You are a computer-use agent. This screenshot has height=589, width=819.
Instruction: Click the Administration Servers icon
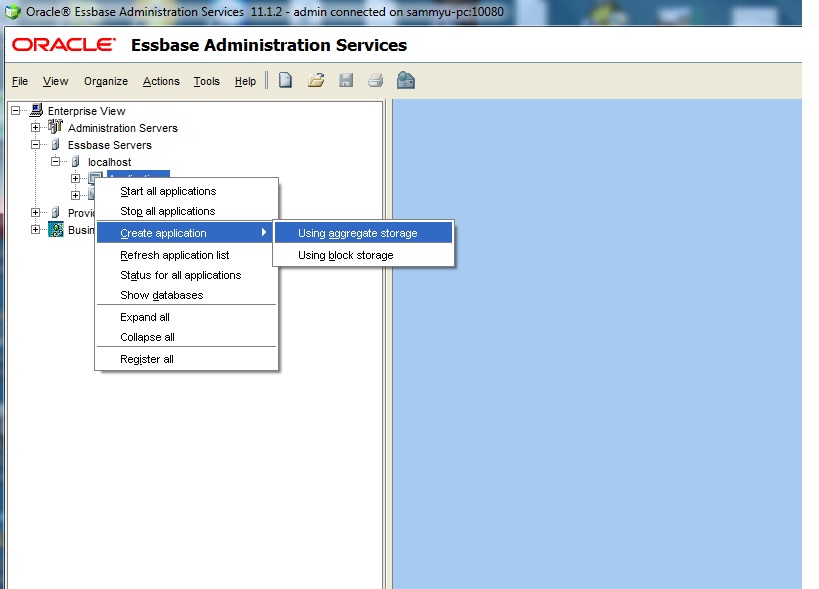pos(55,127)
